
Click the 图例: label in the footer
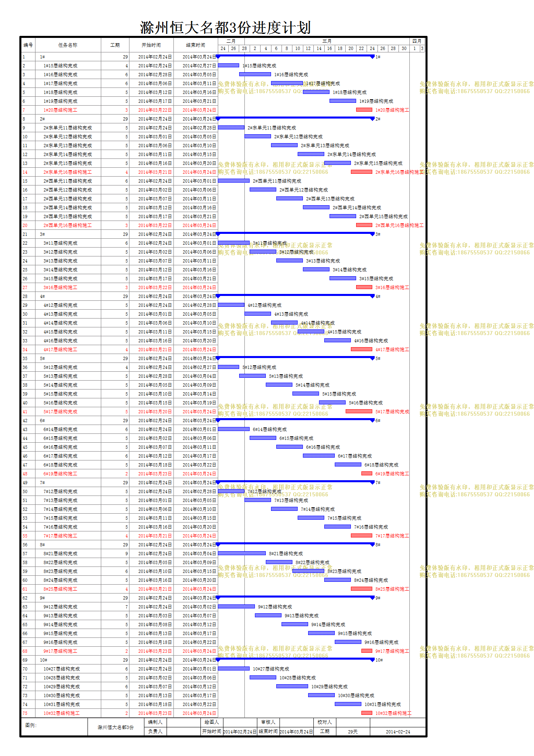(31, 725)
